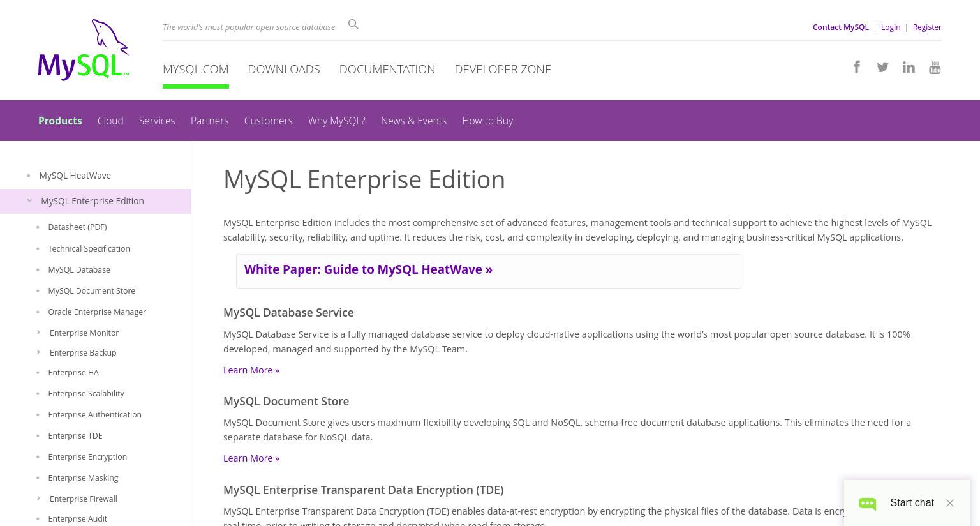This screenshot has width=980, height=526.
Task: Open the MYSQL.COM top tab
Action: pos(195,69)
